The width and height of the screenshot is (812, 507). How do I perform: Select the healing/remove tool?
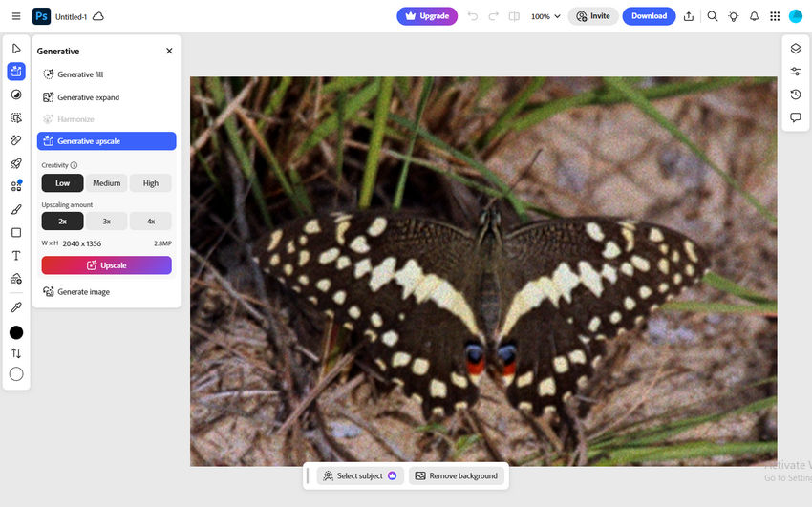[16, 140]
